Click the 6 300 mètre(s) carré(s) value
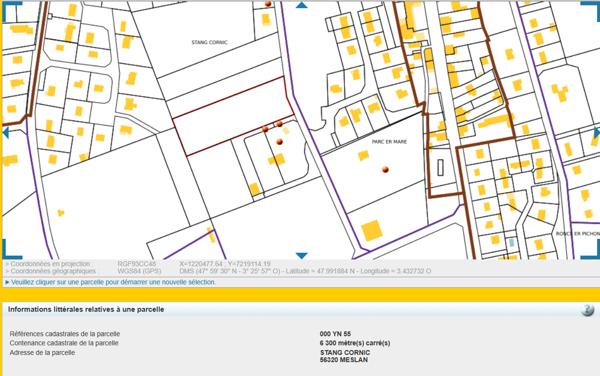The width and height of the screenshot is (600, 376). point(355,343)
